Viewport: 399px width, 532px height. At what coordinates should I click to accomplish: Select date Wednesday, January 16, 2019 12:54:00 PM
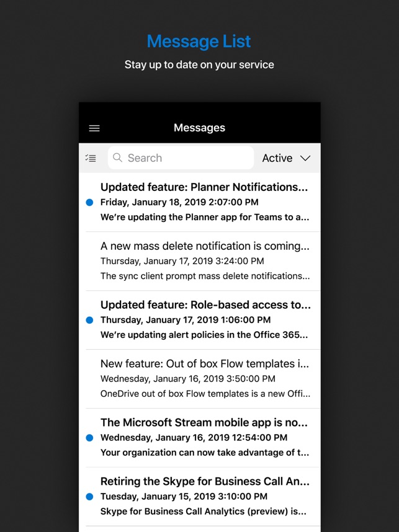[x=194, y=437]
